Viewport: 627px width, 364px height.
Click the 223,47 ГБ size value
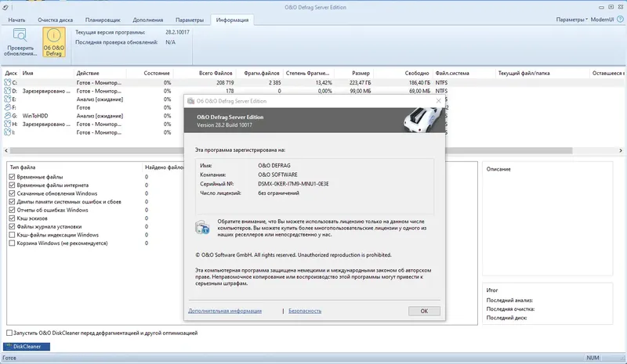coord(360,83)
